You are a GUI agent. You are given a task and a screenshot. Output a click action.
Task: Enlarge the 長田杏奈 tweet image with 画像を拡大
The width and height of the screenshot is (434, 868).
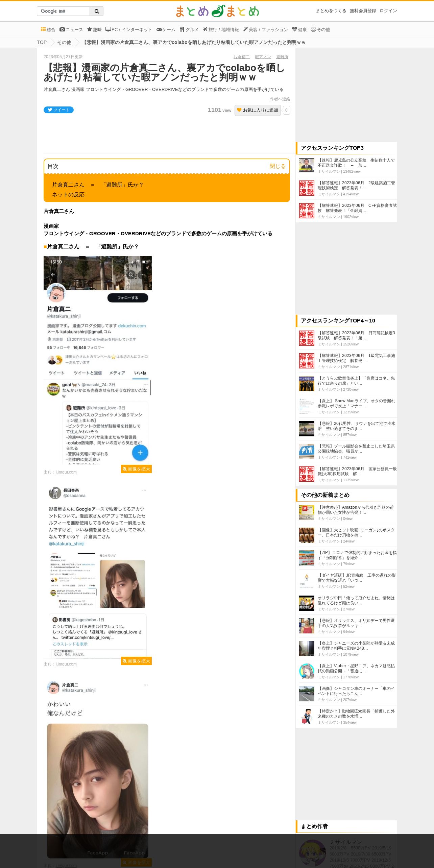coord(136,661)
